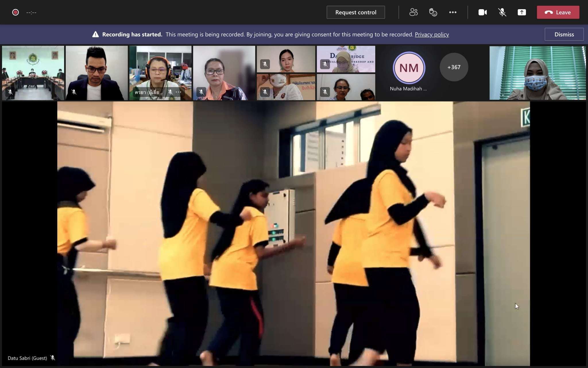Toggle the muted microphone button
Screen dimensions: 588x368
(x=502, y=12)
